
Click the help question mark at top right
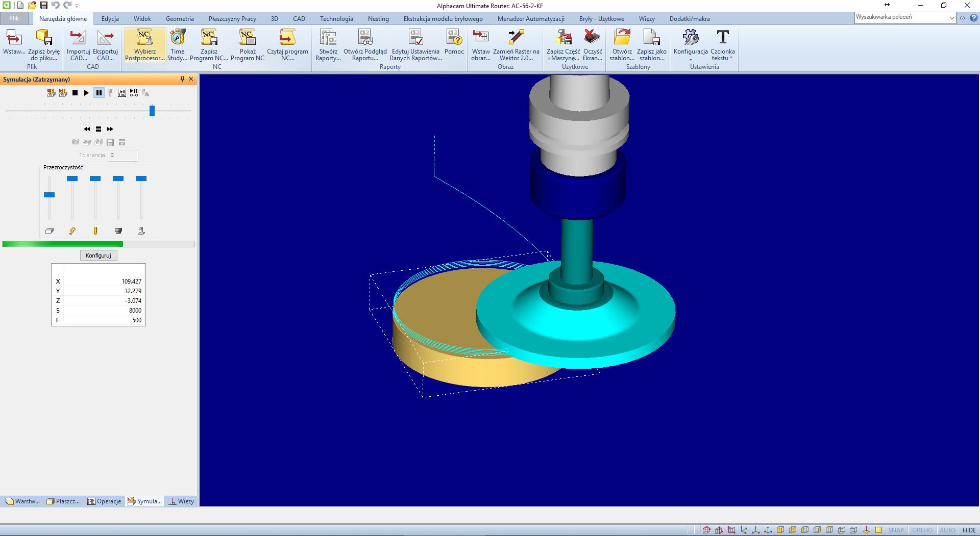tap(973, 18)
